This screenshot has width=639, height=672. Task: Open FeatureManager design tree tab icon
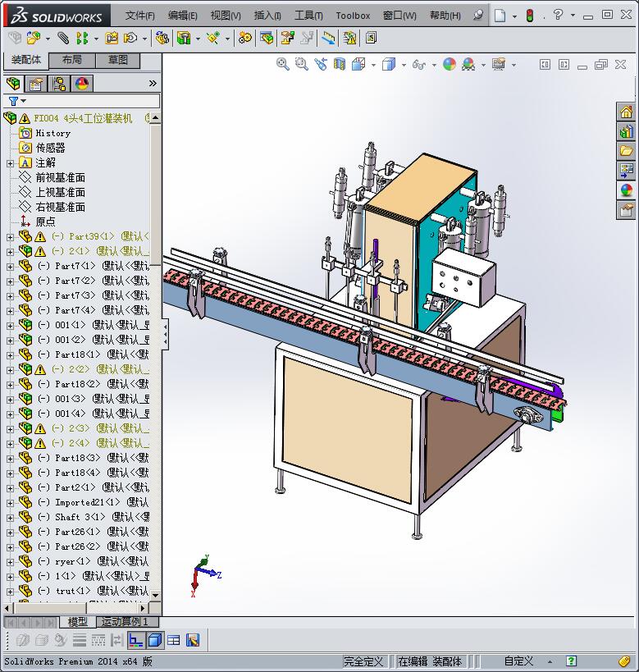point(13,83)
